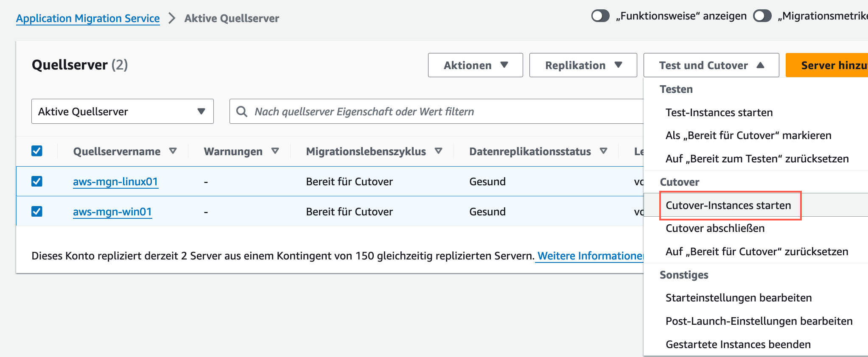Screen dimensions: 868x357
Task: Click the sort arrow beside Quellservername
Action: (173, 151)
